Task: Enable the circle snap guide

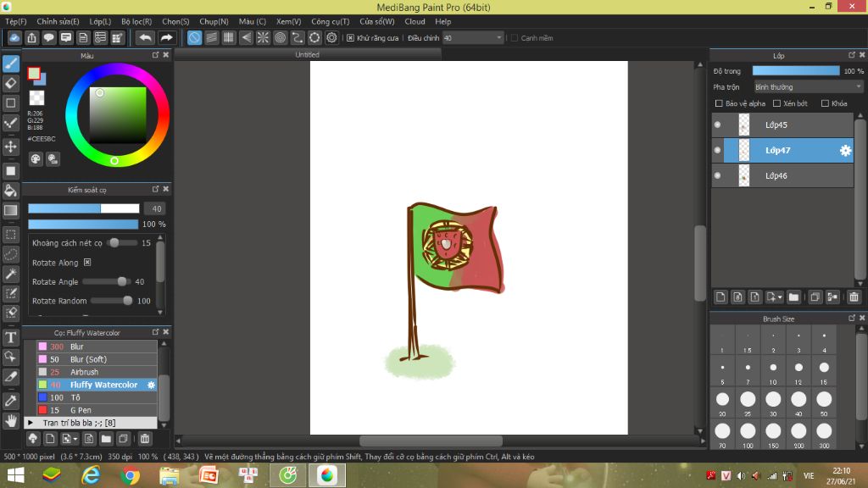Action: tap(280, 37)
